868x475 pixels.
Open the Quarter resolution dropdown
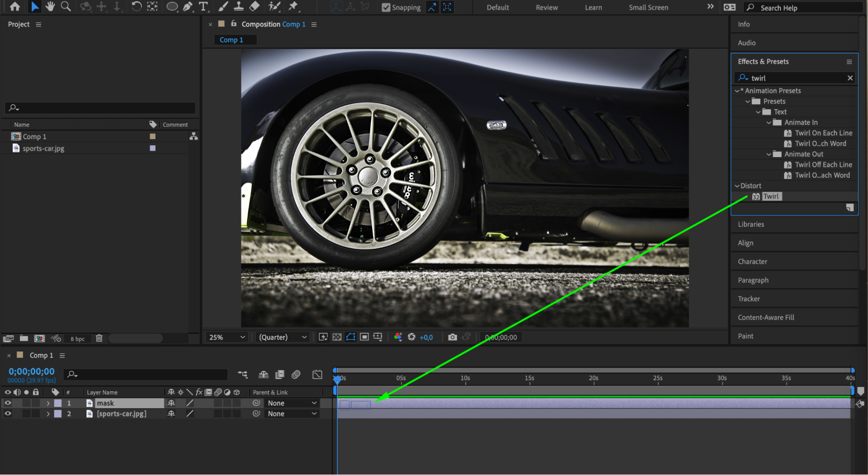click(283, 337)
